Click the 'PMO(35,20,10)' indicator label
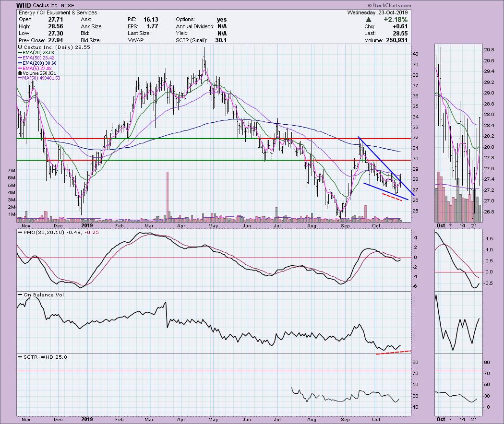Screen dimensions: 504x424 pyautogui.click(x=44, y=232)
